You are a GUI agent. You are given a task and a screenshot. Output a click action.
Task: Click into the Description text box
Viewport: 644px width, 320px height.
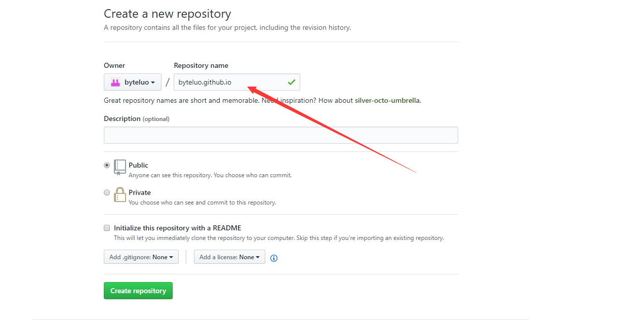click(x=280, y=135)
